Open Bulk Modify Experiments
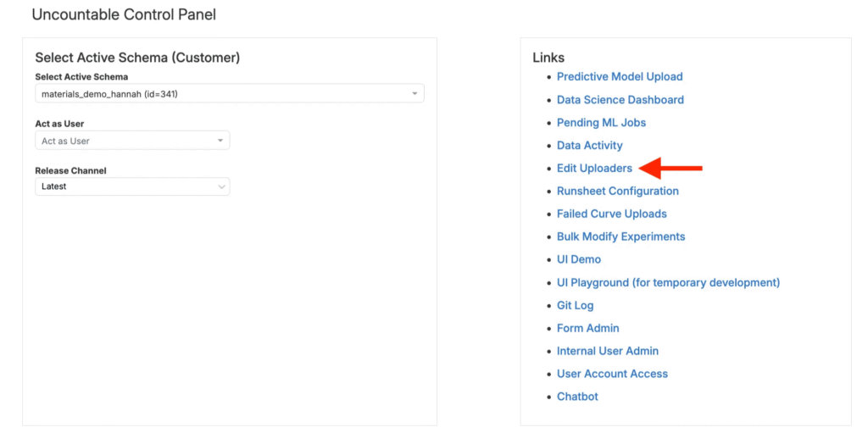Screen dimensions: 868x433 click(620, 237)
